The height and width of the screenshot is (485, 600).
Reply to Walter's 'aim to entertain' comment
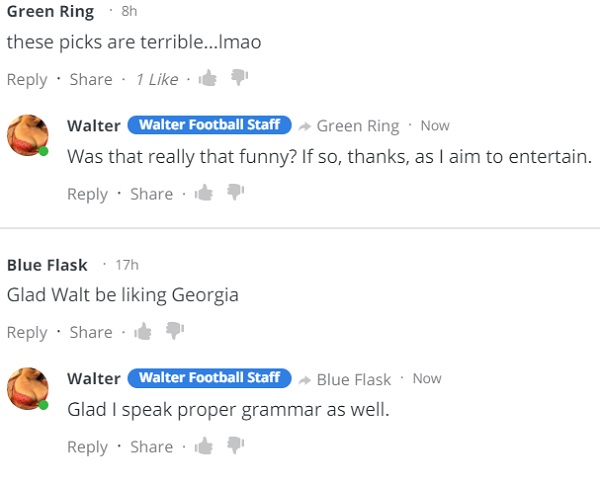pyautogui.click(x=88, y=194)
